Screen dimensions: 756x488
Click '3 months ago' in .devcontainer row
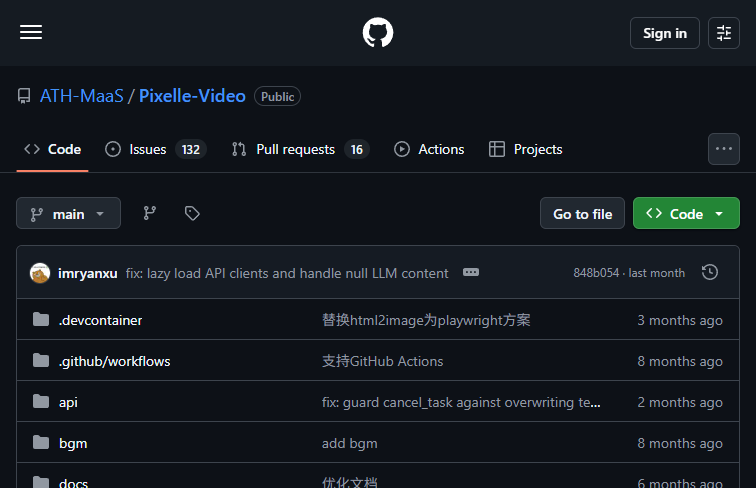coord(680,320)
